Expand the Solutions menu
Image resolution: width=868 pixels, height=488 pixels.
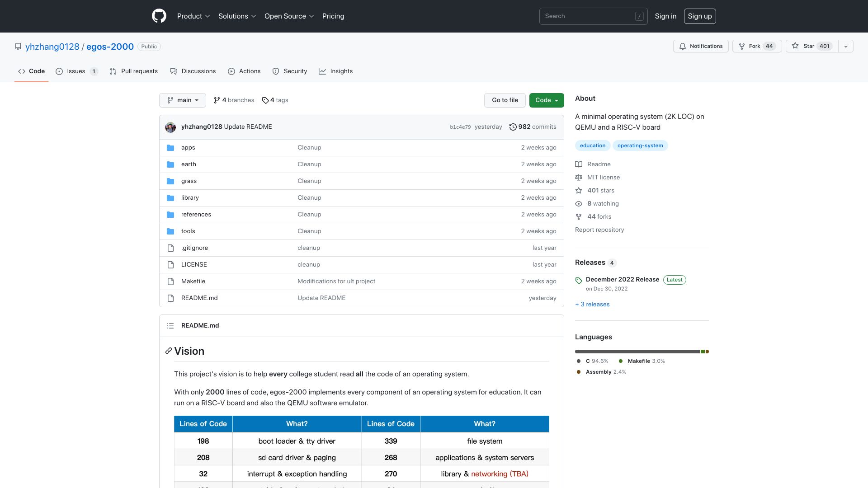(237, 16)
